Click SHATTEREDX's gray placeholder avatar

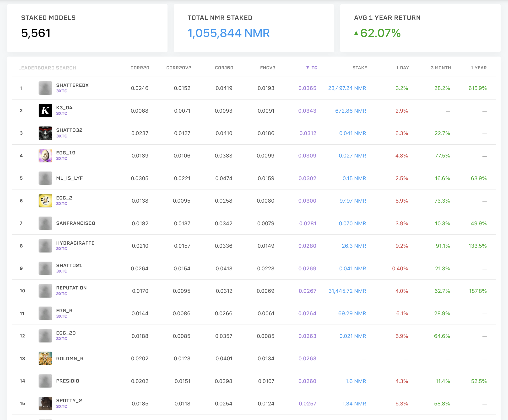(45, 88)
